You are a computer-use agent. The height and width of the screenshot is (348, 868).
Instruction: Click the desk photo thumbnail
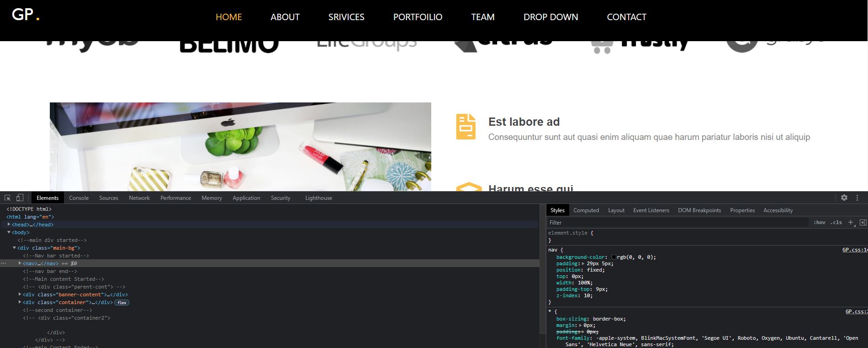pyautogui.click(x=240, y=146)
